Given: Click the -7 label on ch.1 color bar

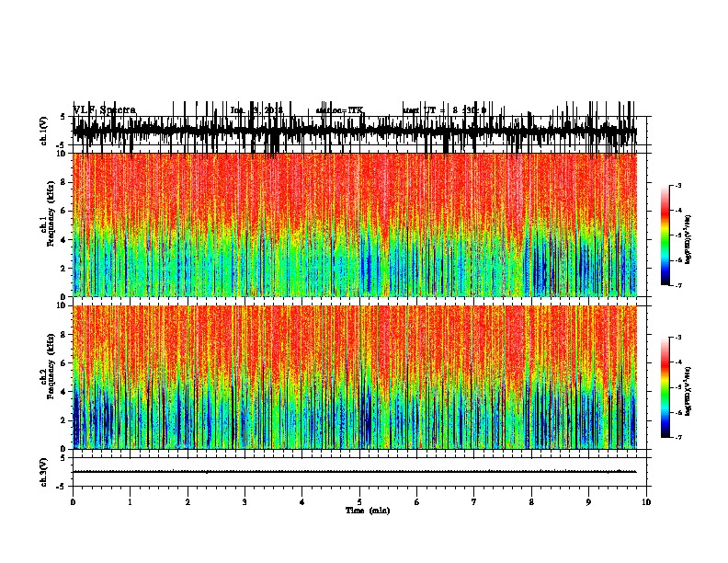Looking at the screenshot, I should pos(677,285).
